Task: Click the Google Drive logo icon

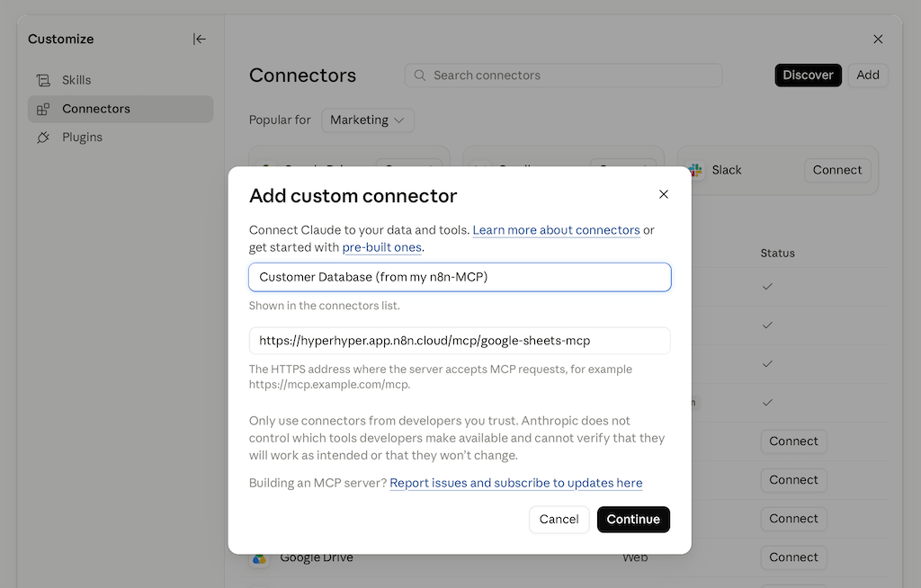Action: (x=259, y=558)
